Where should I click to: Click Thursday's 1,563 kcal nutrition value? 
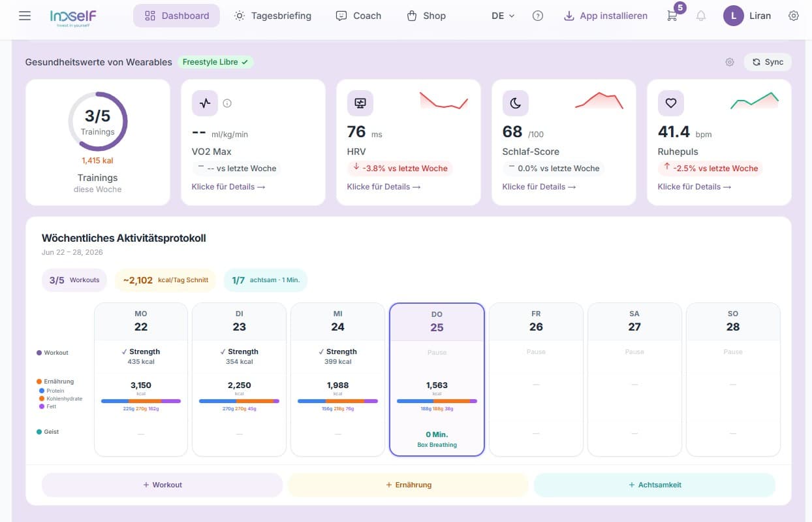437,385
